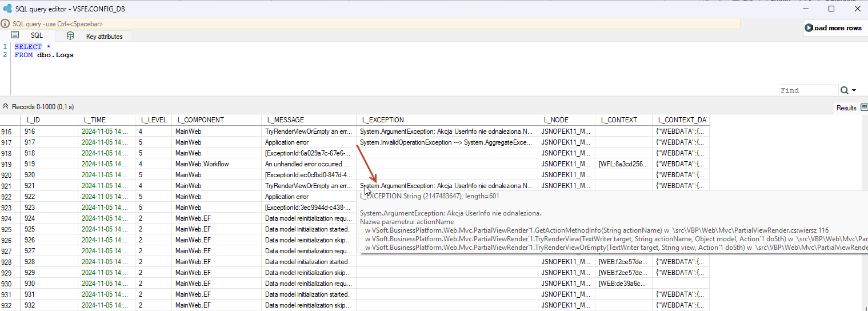Viewport: 868px width, 311px height.
Task: Click dbo.Logs in the SQL editor
Action: (x=55, y=55)
